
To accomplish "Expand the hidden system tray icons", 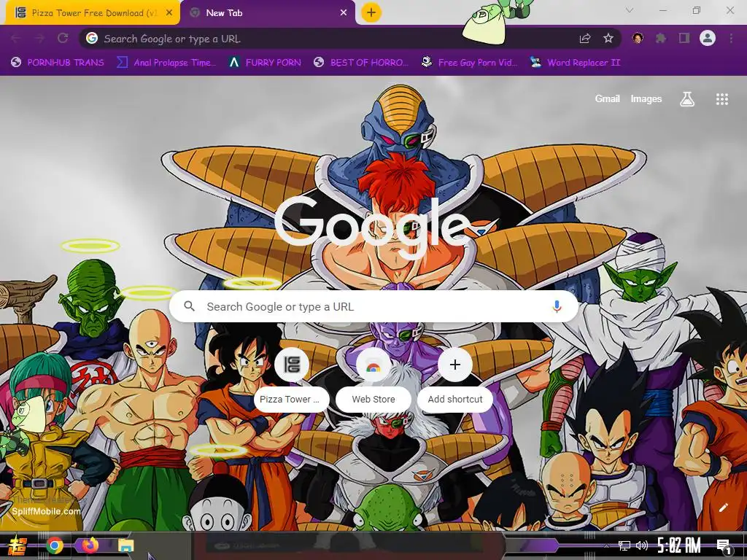I will tap(606, 545).
